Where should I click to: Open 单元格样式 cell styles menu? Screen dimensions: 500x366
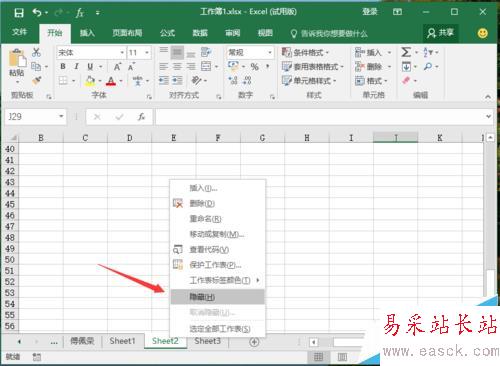[309, 81]
